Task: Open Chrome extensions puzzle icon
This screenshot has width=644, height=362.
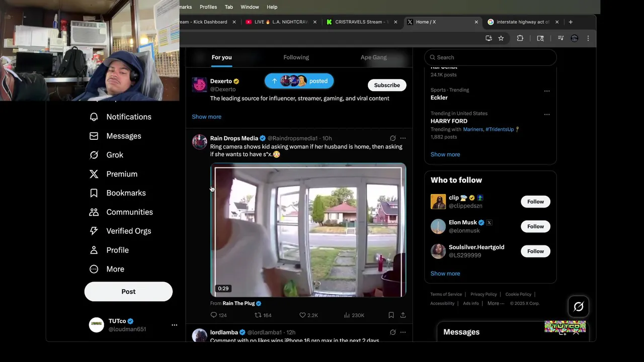Action: pos(520,38)
